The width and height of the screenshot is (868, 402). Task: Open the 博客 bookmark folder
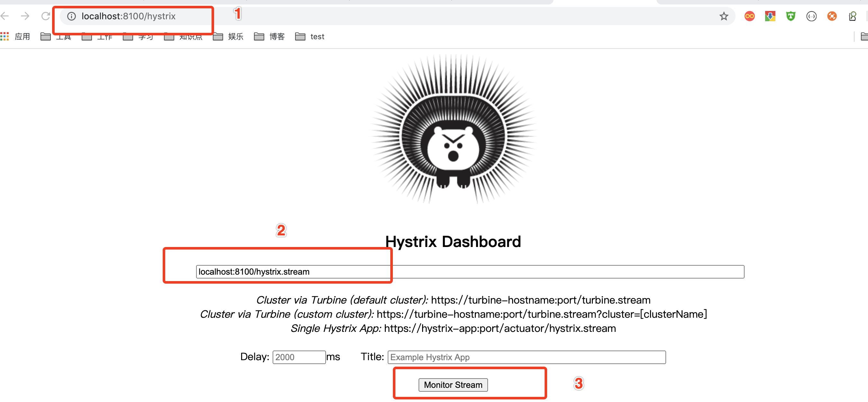click(269, 36)
